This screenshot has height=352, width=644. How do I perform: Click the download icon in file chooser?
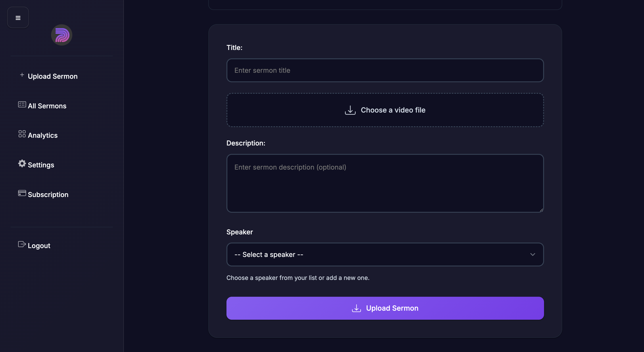350,110
